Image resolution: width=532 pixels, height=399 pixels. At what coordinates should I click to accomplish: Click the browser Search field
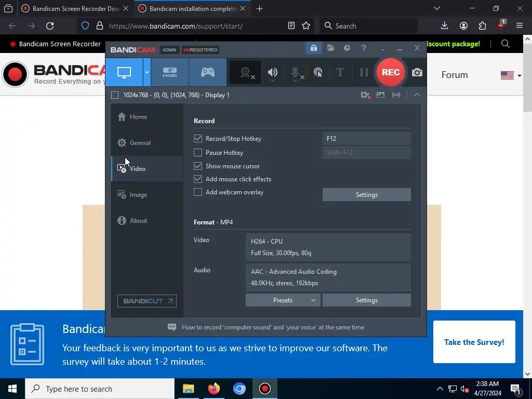369,26
